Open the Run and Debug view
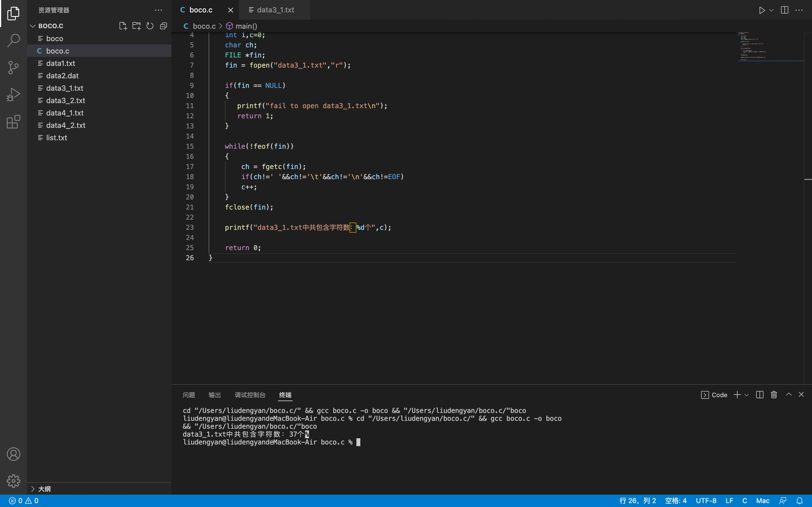This screenshot has width=812, height=507. click(x=14, y=95)
